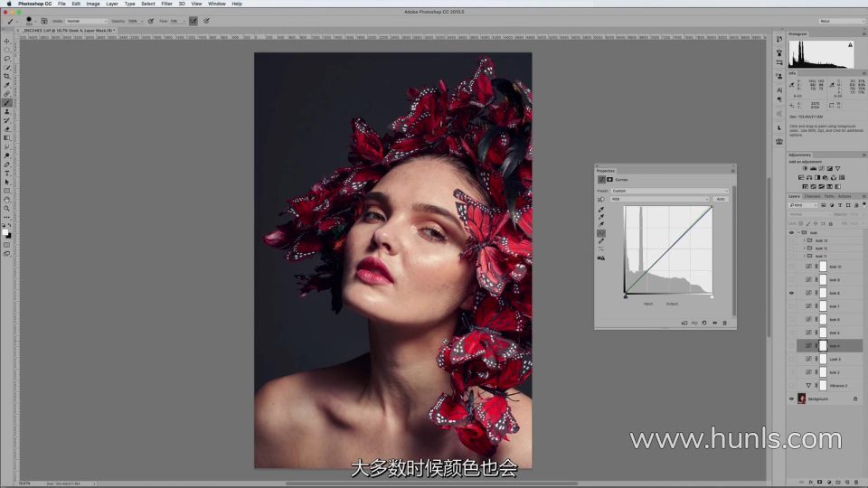Select the Crop tool
The width and height of the screenshot is (868, 488).
[6, 76]
